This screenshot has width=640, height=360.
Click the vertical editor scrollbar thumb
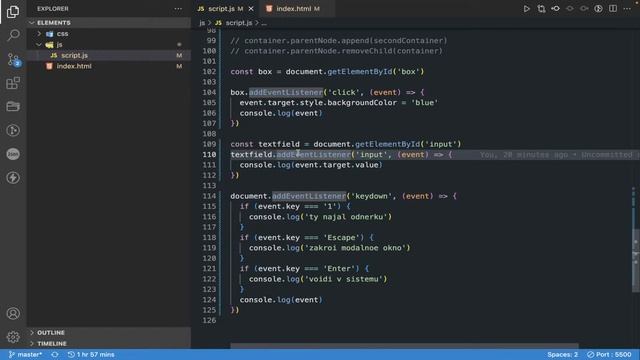point(636,260)
